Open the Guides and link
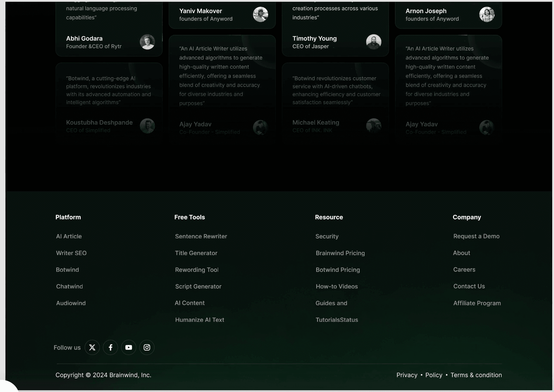This screenshot has width=554, height=392. coord(331,303)
